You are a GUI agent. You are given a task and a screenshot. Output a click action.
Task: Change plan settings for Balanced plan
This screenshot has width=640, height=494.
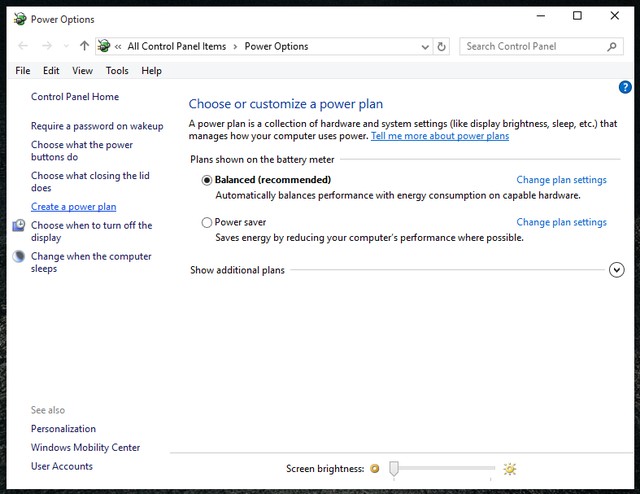coord(562,180)
